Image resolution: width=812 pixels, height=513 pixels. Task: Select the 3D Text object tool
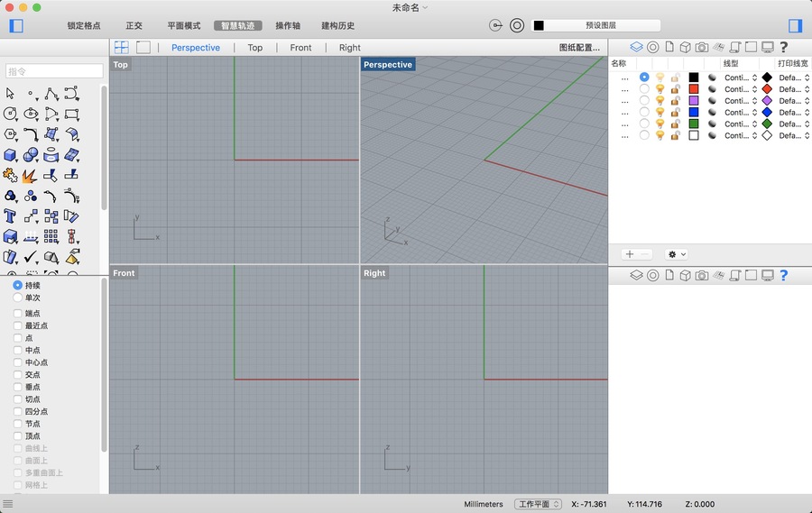[x=10, y=215]
